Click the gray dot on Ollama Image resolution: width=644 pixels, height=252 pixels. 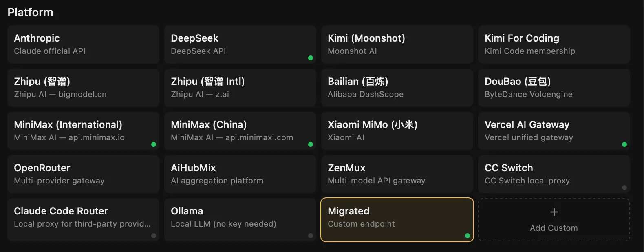tap(311, 235)
